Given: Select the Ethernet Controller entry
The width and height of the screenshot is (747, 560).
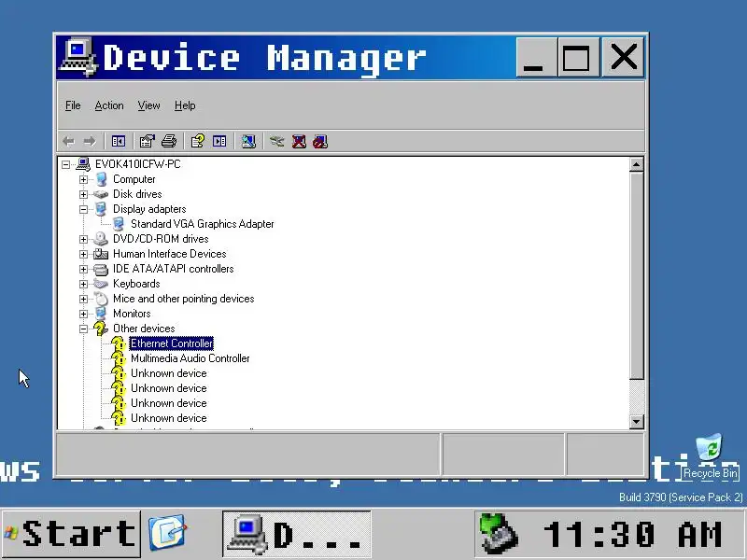Looking at the screenshot, I should pos(172,343).
